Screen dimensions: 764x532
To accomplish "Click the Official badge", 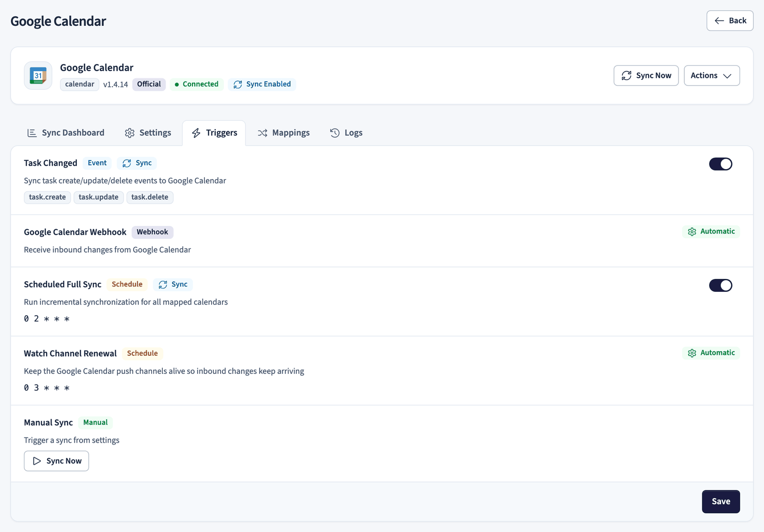I will 149,84.
